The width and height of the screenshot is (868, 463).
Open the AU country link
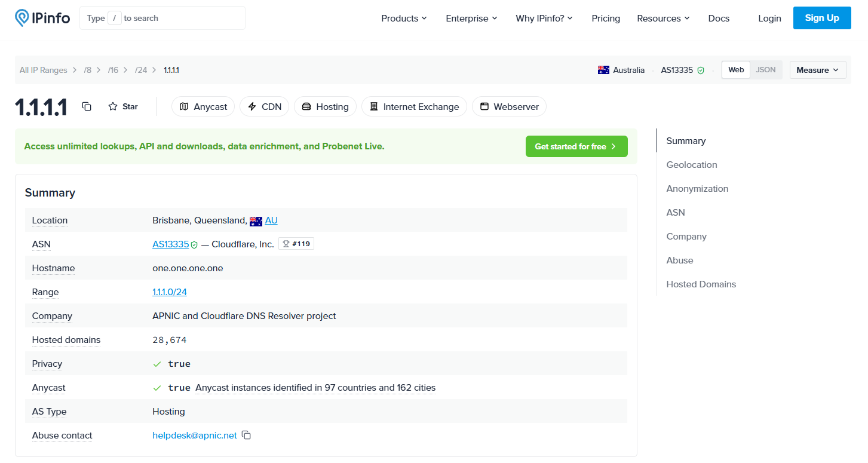pos(271,220)
